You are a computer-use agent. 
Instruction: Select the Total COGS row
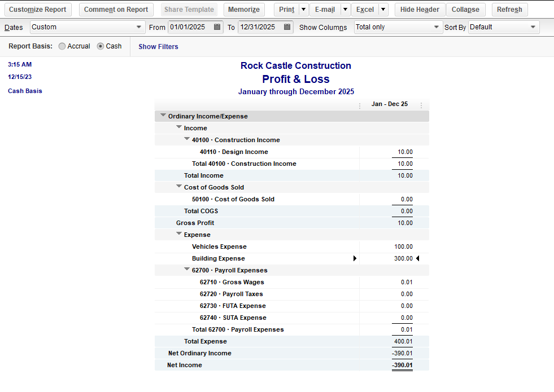pyautogui.click(x=292, y=211)
